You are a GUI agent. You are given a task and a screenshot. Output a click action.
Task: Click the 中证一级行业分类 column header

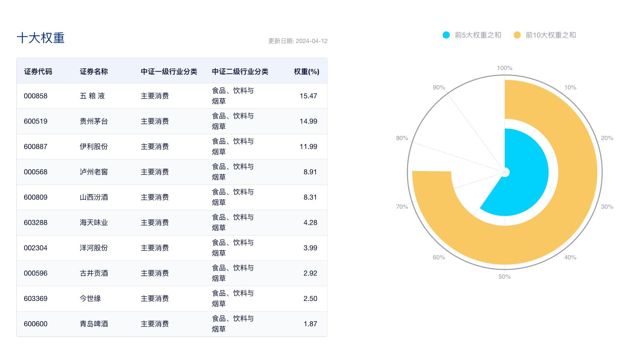(x=169, y=71)
